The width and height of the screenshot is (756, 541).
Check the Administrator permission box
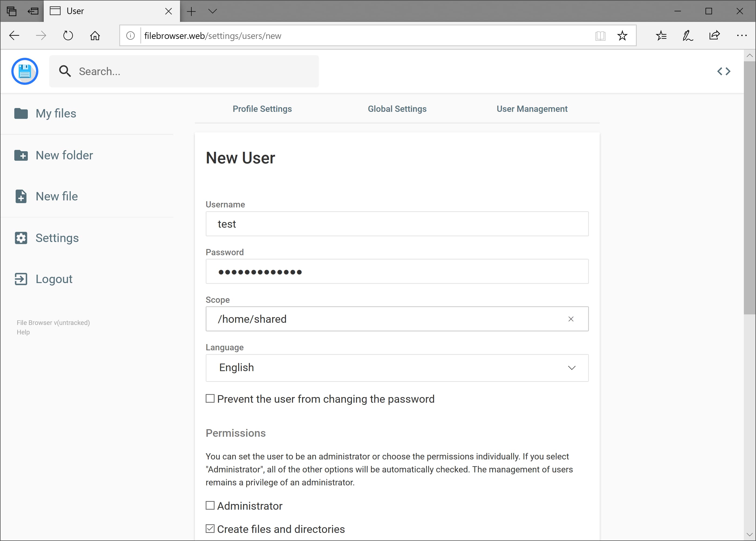pyautogui.click(x=210, y=505)
